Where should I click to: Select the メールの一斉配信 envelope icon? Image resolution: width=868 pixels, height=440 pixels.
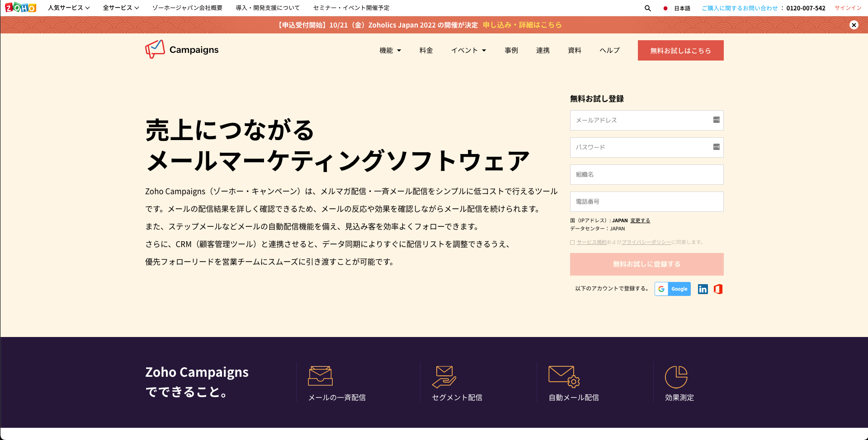point(321,376)
